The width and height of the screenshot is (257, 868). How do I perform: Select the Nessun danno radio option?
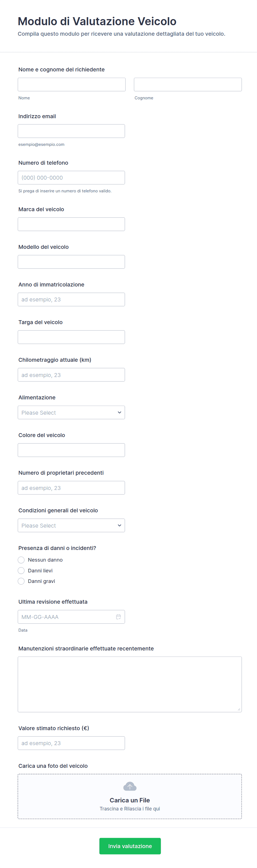click(x=21, y=560)
